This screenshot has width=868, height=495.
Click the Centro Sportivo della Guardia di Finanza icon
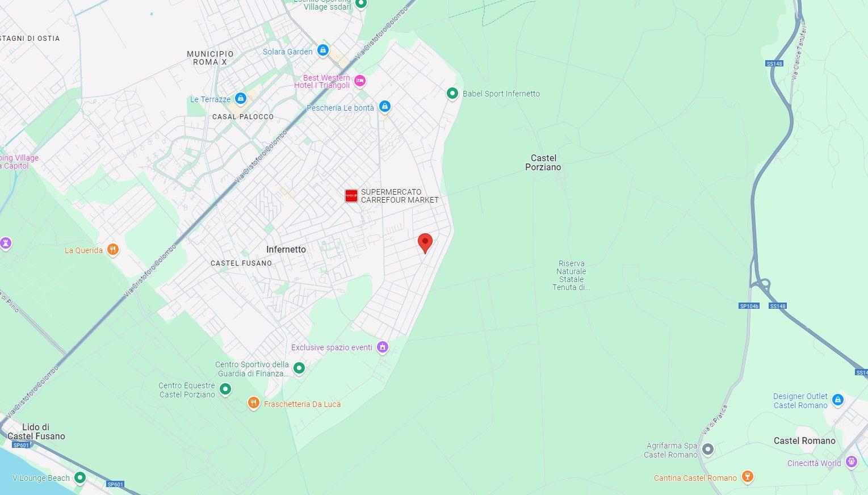(x=299, y=368)
